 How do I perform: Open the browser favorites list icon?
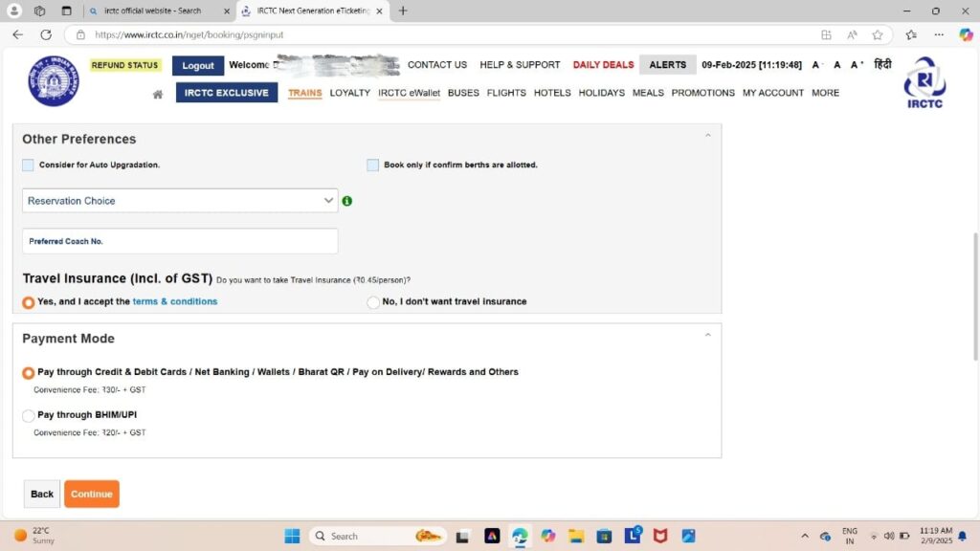coord(911,35)
